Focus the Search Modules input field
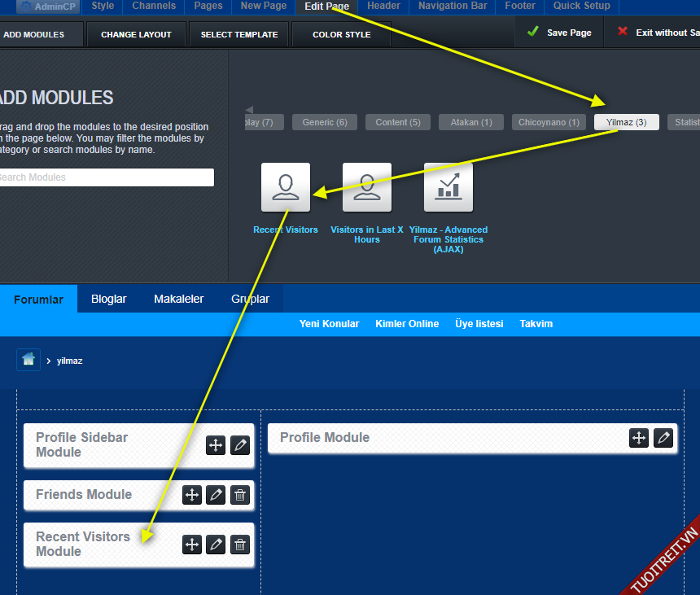700x595 pixels. (x=104, y=177)
